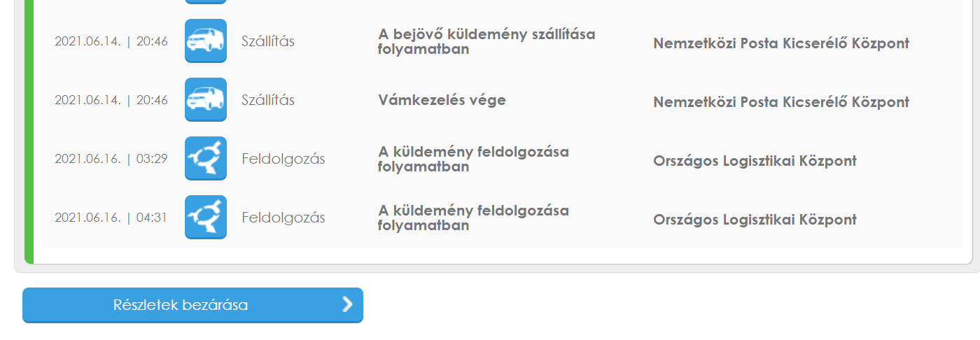Close details with the Részletek bezárása button
This screenshot has width=980, height=340.
coord(192,305)
